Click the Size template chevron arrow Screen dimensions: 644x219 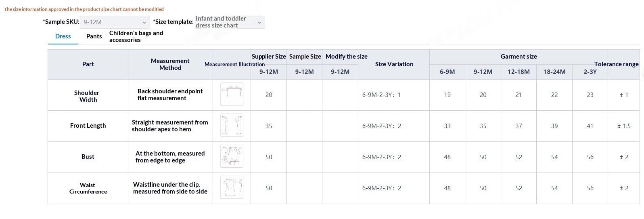[x=259, y=23]
